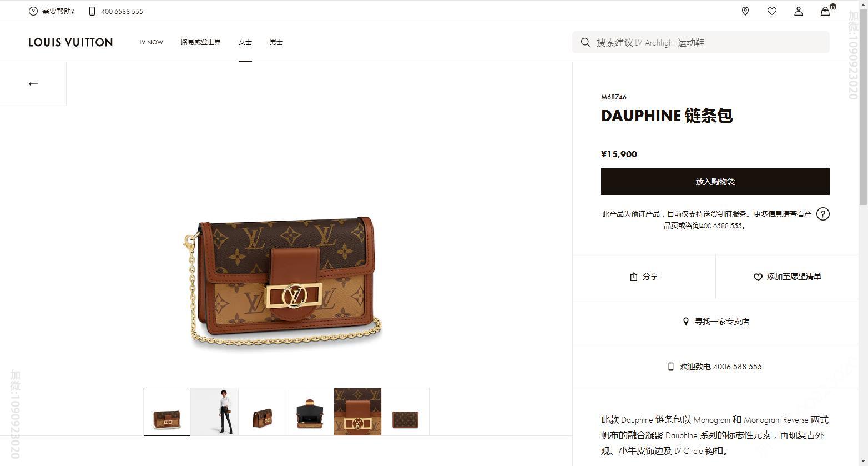Select the model wearing bag thumbnail

coord(215,412)
